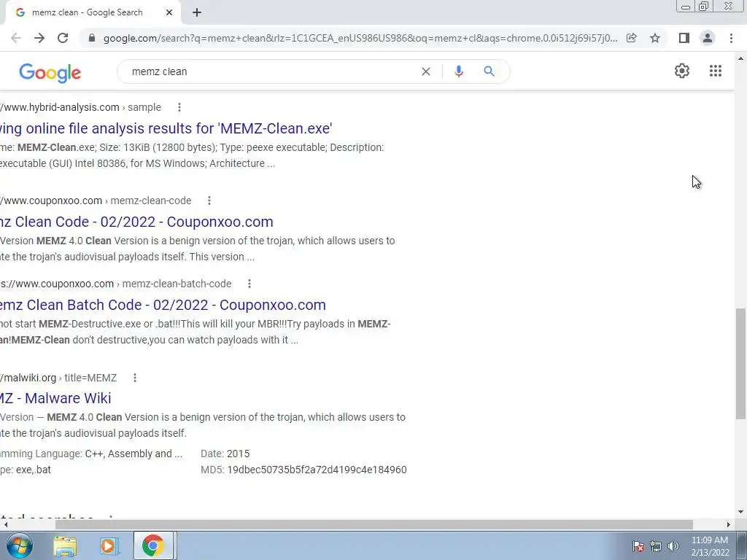
Task: Open Google quick settings gear
Action: pyautogui.click(x=682, y=71)
